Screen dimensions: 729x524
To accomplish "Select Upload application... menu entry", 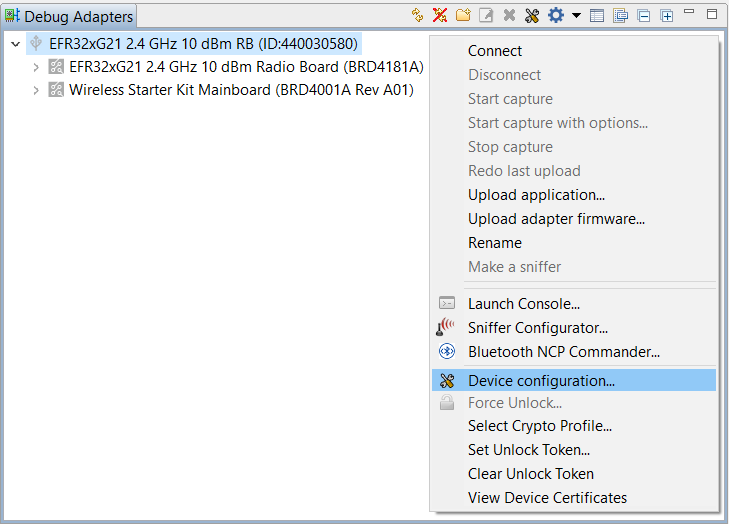I will click(x=536, y=195).
